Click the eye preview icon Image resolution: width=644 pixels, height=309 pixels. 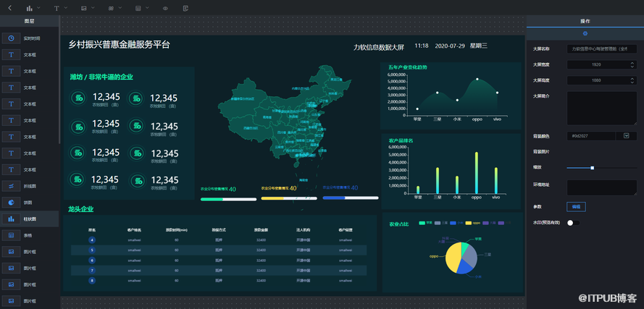coord(165,8)
